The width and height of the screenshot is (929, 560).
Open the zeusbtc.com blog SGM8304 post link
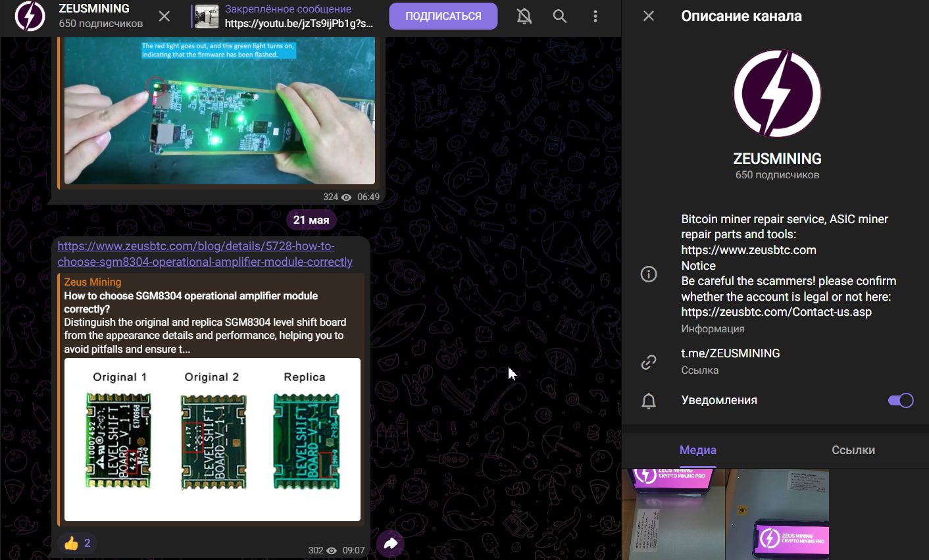[x=205, y=254]
